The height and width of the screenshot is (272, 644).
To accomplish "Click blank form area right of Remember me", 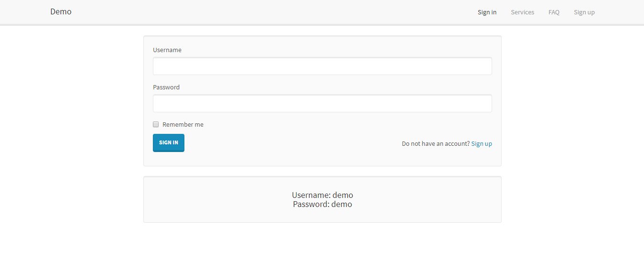I will (x=334, y=125).
